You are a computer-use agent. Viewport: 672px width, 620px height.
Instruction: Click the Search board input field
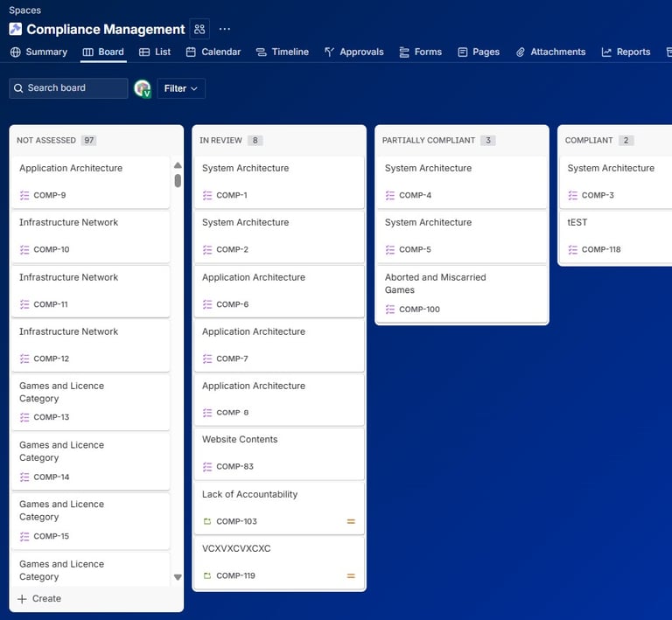click(x=68, y=88)
